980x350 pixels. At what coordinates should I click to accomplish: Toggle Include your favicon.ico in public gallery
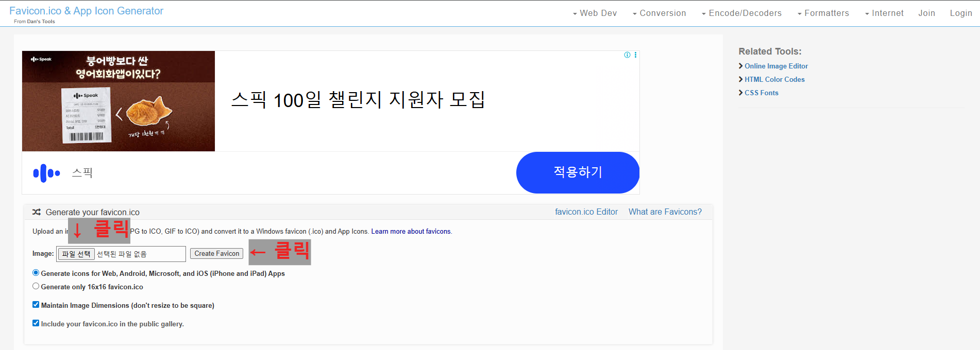click(36, 323)
